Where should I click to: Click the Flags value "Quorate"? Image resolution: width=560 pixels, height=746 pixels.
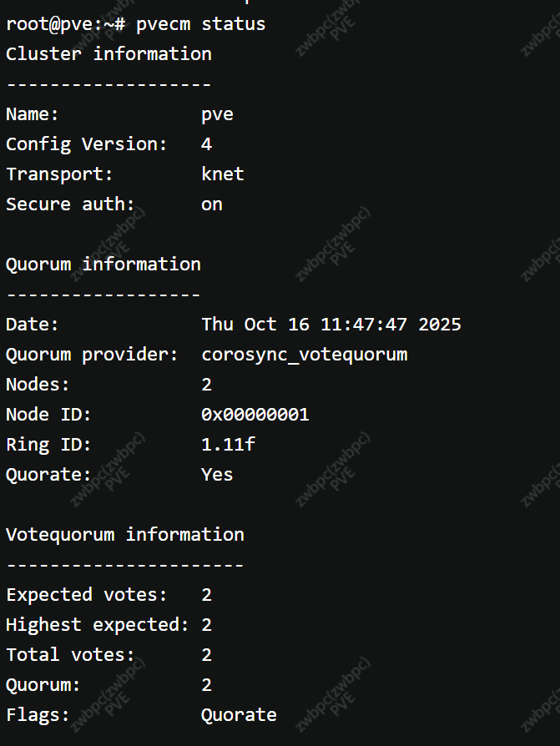(239, 714)
